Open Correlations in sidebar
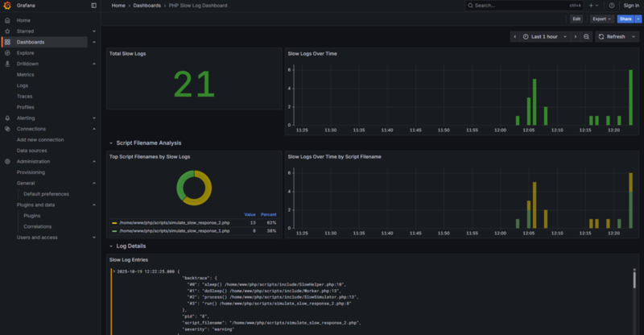644x335 pixels. pos(37,226)
